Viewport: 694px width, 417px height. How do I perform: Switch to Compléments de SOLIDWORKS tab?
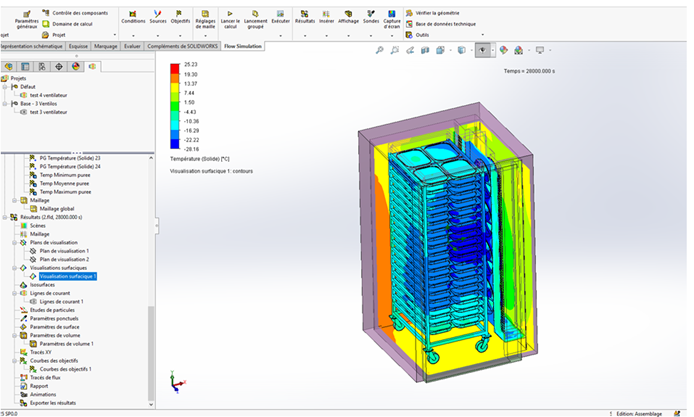182,46
